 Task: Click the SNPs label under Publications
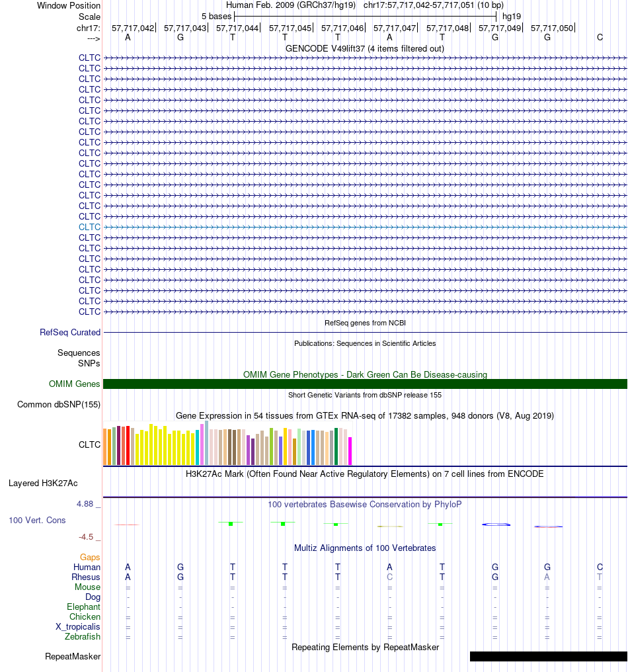89,363
